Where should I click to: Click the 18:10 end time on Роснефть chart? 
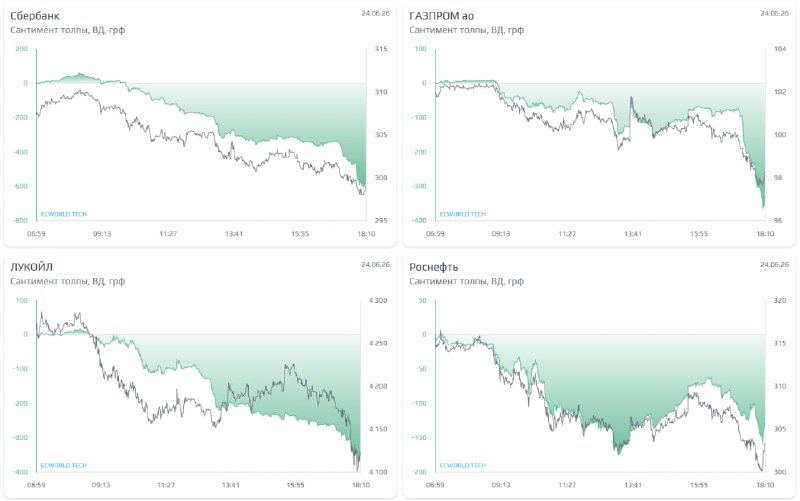pos(765,485)
